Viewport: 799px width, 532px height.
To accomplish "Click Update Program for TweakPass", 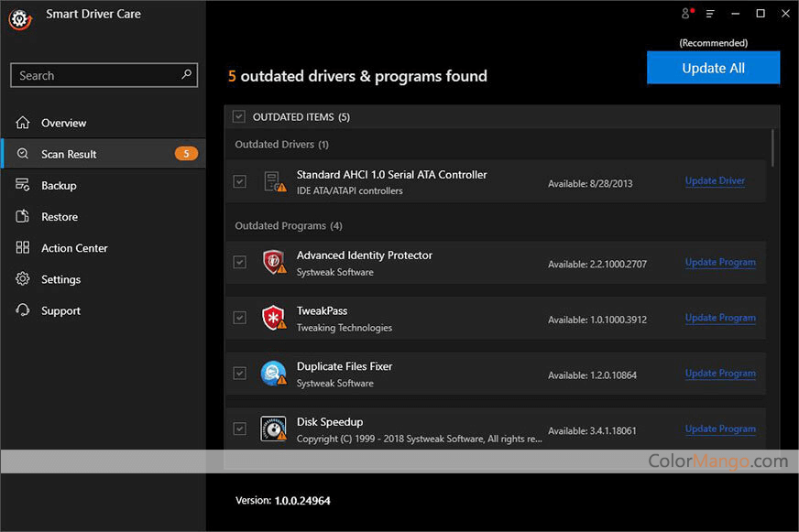I will (720, 318).
